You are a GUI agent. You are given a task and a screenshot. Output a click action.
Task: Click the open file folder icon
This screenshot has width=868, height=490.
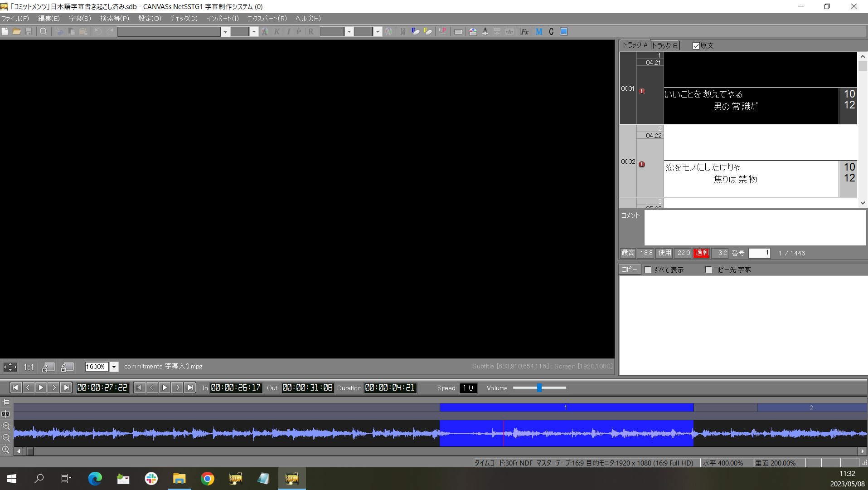coord(17,32)
